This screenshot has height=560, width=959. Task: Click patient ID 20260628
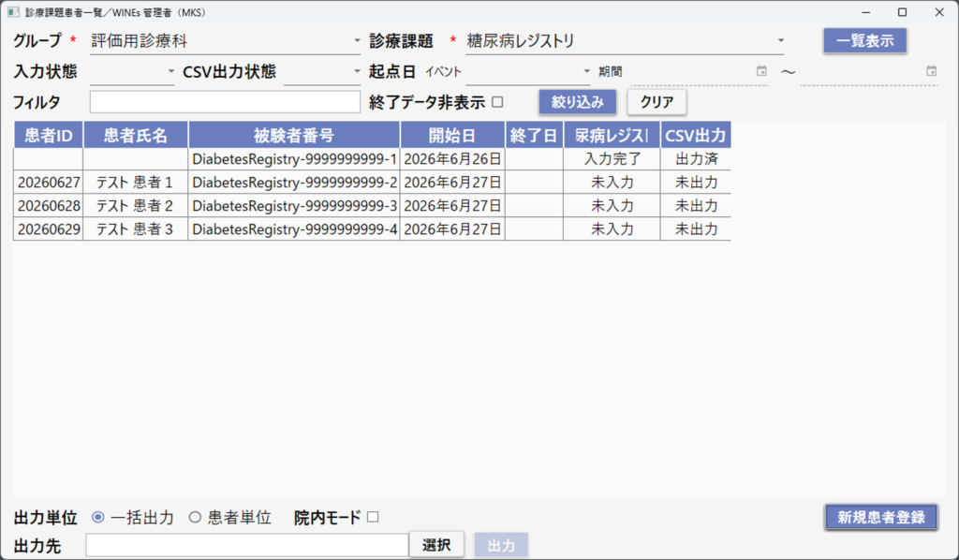[x=49, y=205]
